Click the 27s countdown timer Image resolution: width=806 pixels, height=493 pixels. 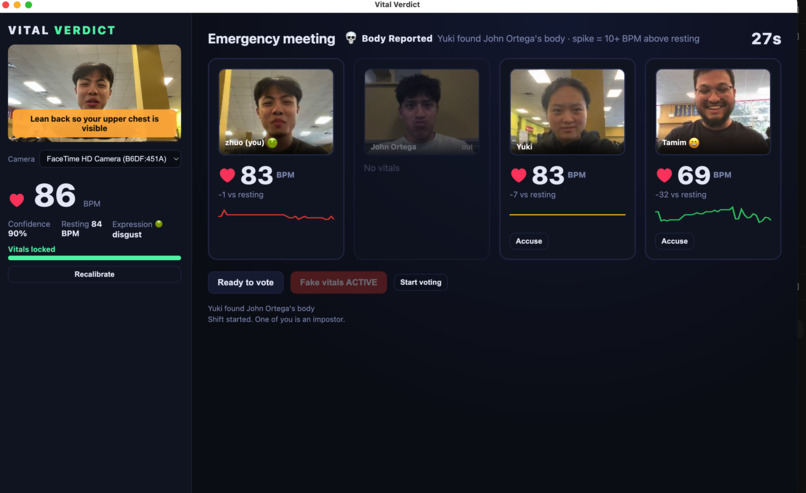pos(766,39)
